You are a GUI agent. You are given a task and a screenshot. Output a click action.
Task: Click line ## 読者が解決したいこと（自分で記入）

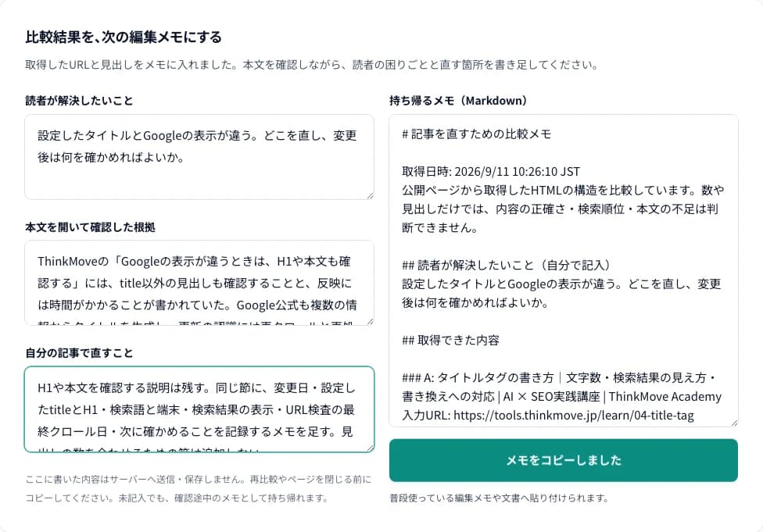(506, 266)
